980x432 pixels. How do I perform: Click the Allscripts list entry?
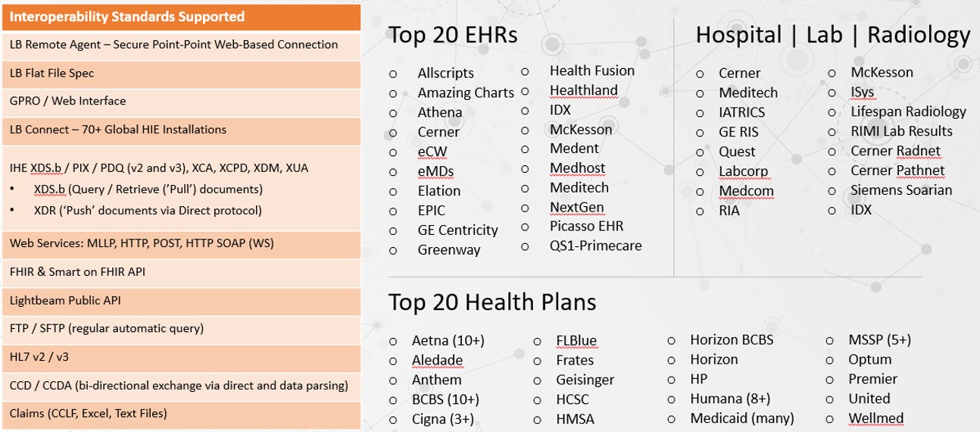click(446, 74)
